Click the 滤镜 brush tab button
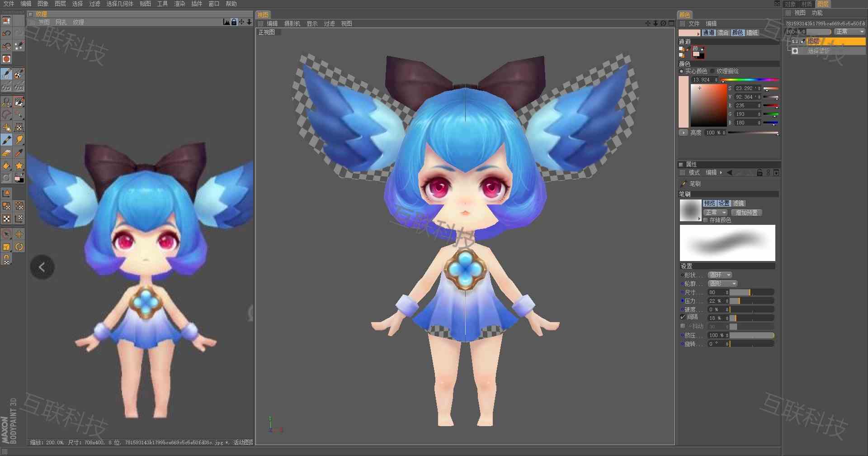 coord(739,204)
